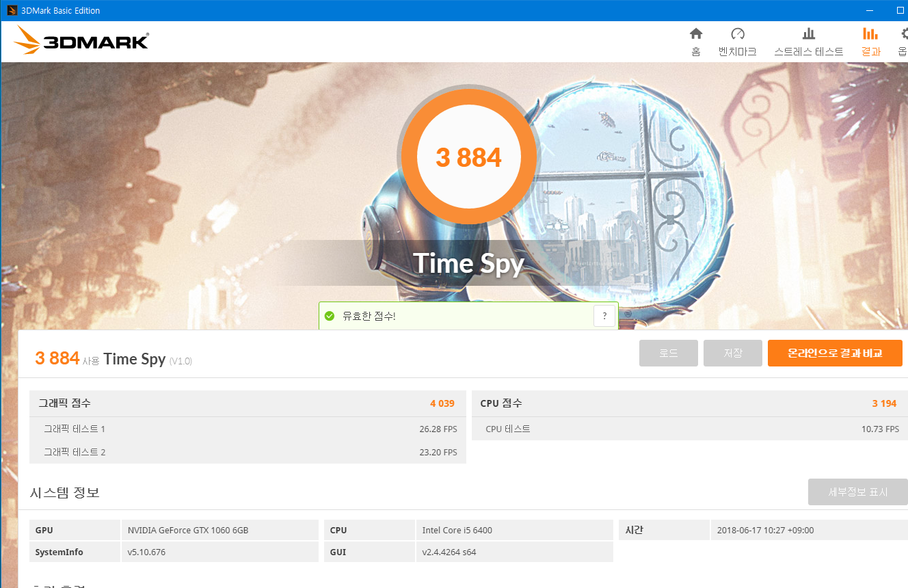Maximize the 3DMark window

click(x=900, y=10)
